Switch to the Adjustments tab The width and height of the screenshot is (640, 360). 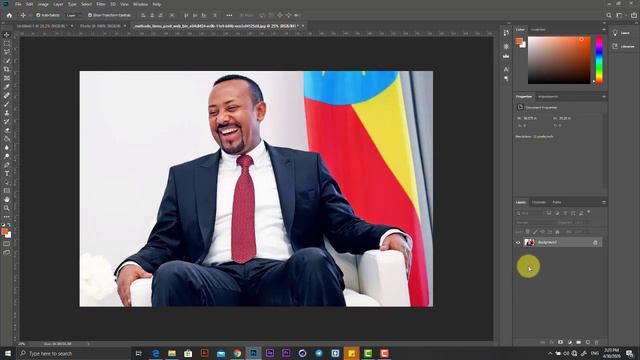(548, 96)
